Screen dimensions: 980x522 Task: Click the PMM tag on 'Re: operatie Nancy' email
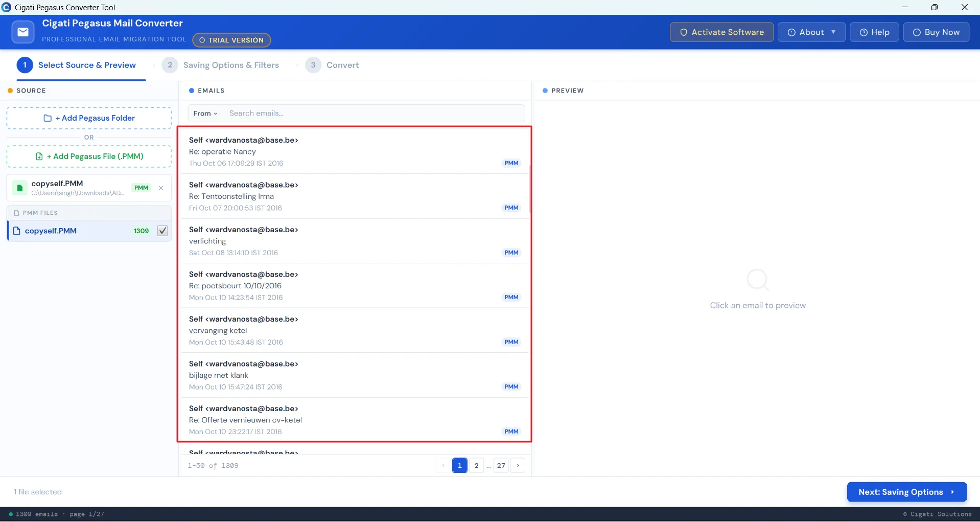(511, 163)
